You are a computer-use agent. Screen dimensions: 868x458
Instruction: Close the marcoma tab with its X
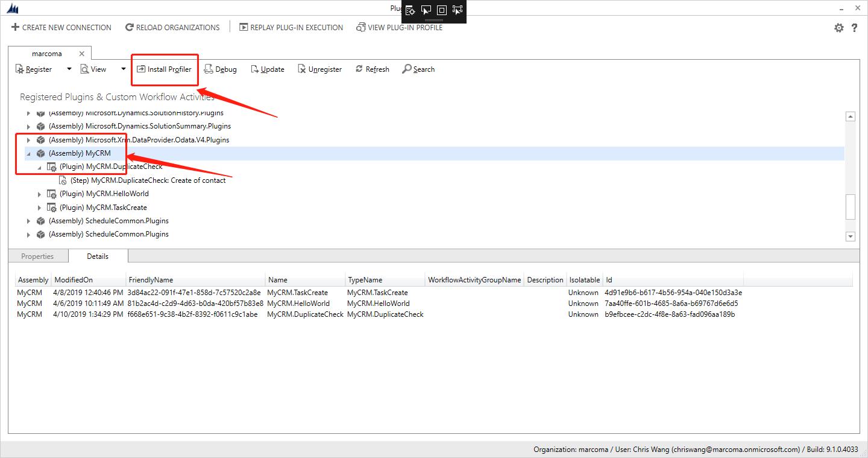click(x=82, y=54)
